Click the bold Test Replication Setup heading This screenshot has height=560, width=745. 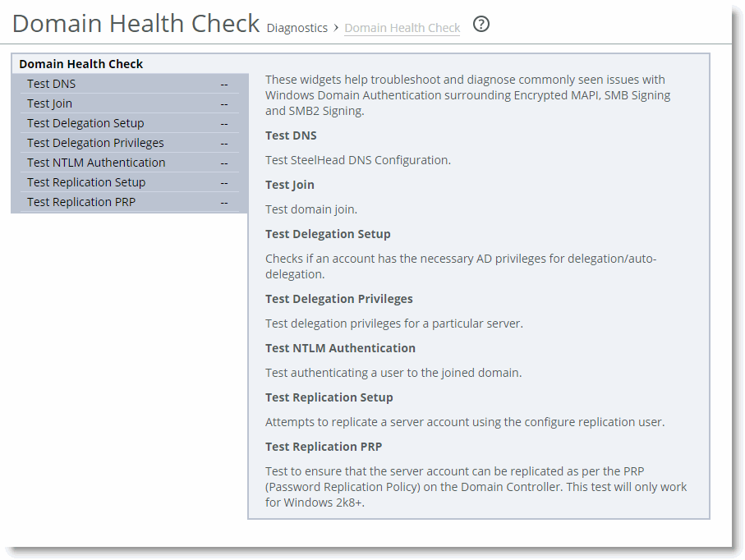pos(329,397)
